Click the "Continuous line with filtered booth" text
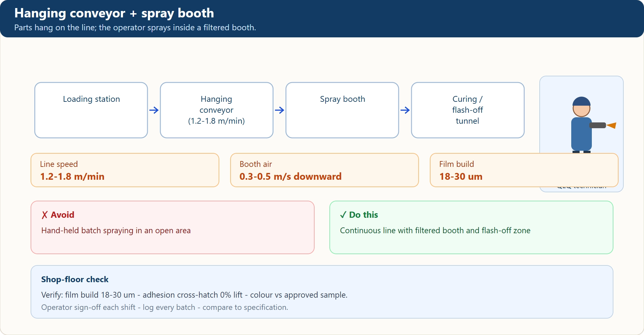 (435, 231)
